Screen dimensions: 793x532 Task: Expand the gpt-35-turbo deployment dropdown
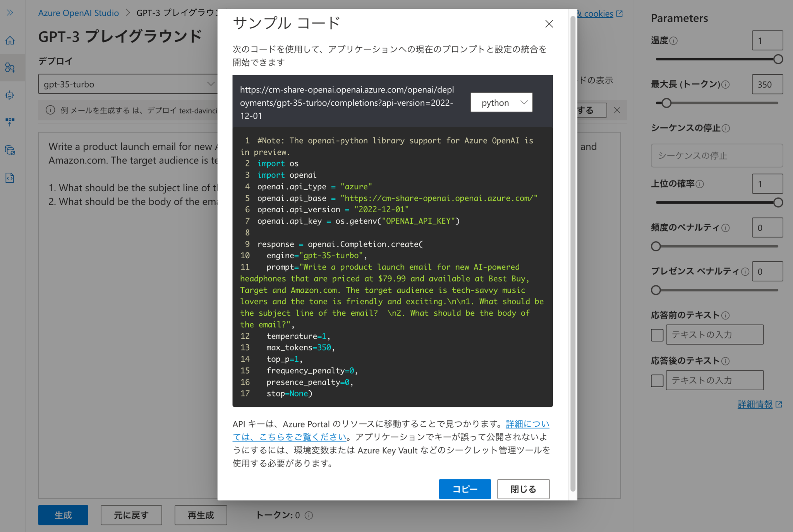point(128,84)
